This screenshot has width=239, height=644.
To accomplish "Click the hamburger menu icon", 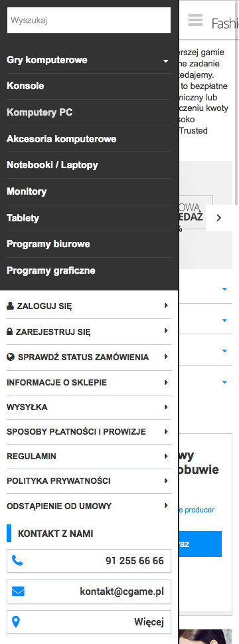I will (196, 20).
